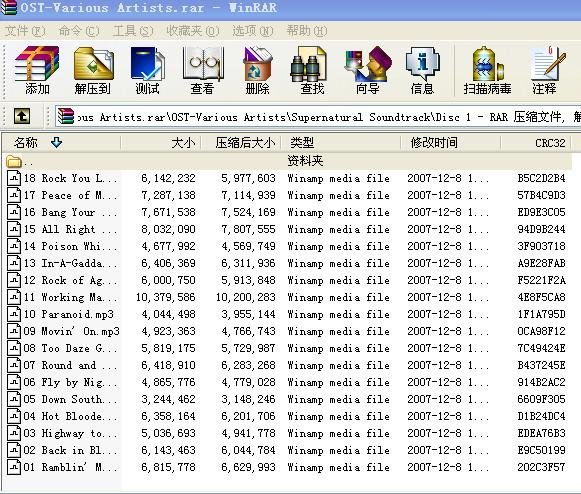Open the 注释 (Comment) toolbar icon

point(545,70)
